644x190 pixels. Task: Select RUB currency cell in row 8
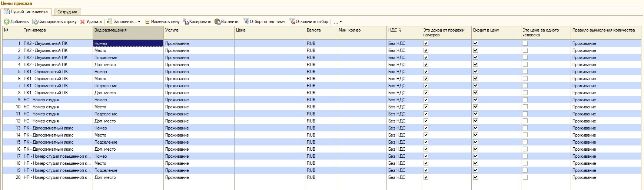321,93
